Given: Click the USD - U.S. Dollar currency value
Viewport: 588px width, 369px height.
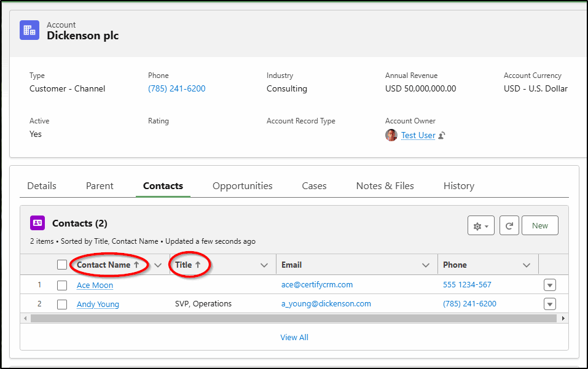Looking at the screenshot, I should pyautogui.click(x=536, y=89).
